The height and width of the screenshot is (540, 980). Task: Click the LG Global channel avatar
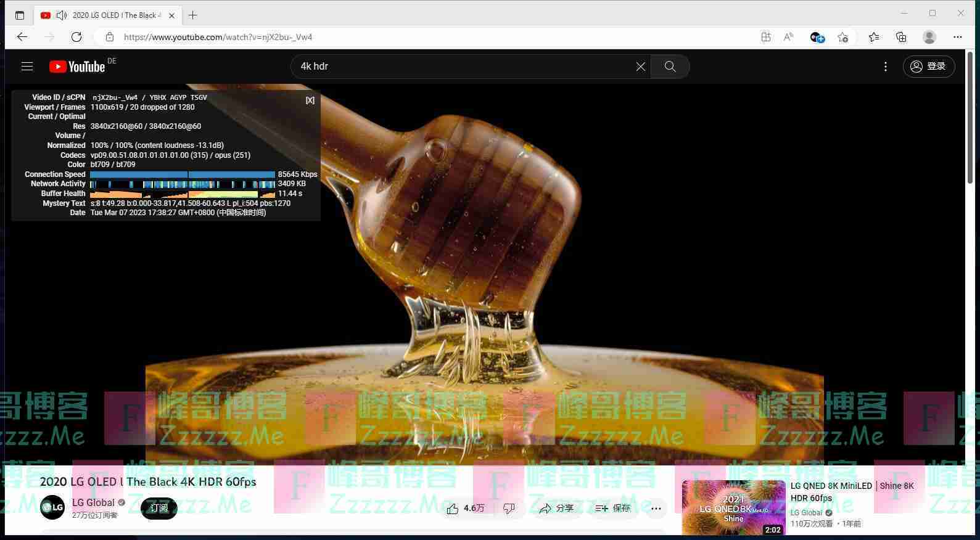(52, 507)
